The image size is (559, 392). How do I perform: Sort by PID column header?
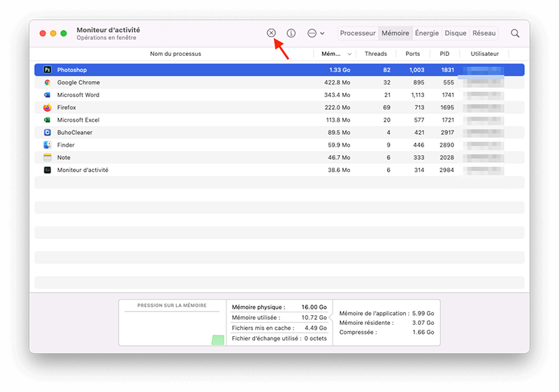click(444, 54)
